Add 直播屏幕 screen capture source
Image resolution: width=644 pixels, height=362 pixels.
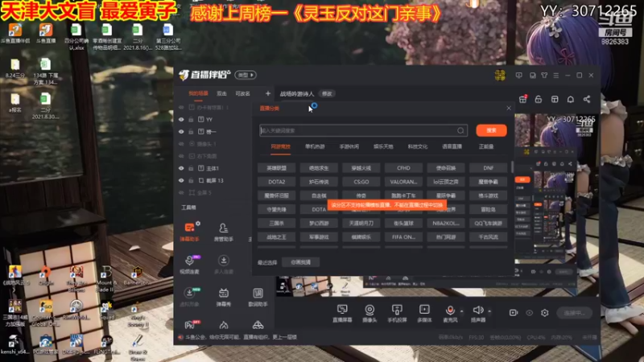(342, 313)
